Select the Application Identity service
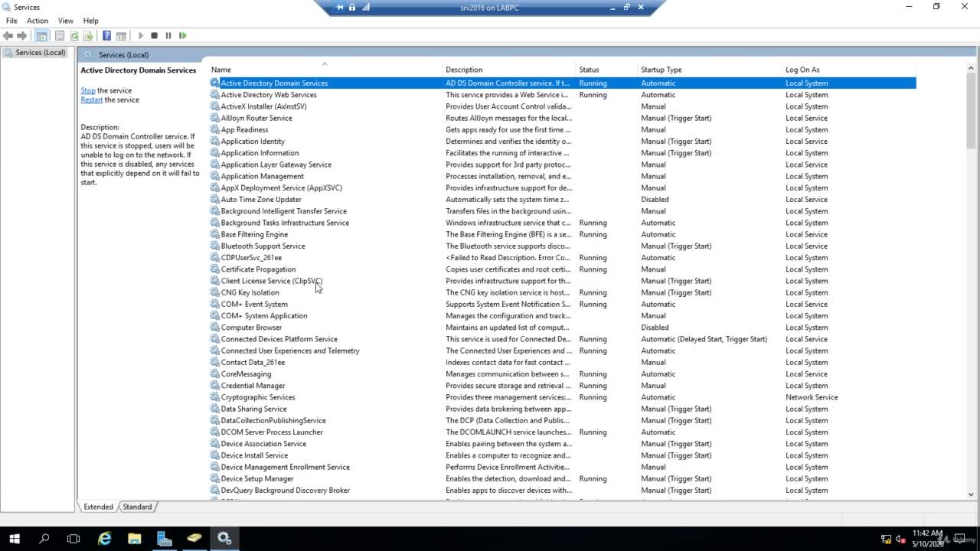 click(253, 141)
